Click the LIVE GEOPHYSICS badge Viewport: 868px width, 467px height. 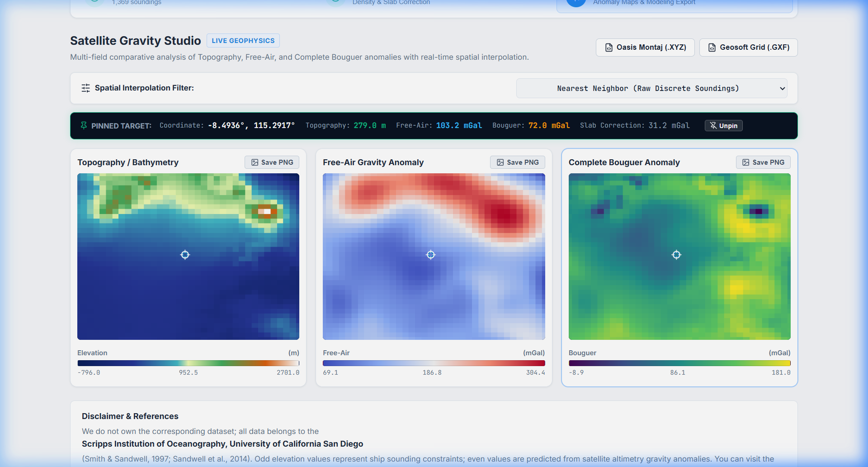click(x=243, y=41)
